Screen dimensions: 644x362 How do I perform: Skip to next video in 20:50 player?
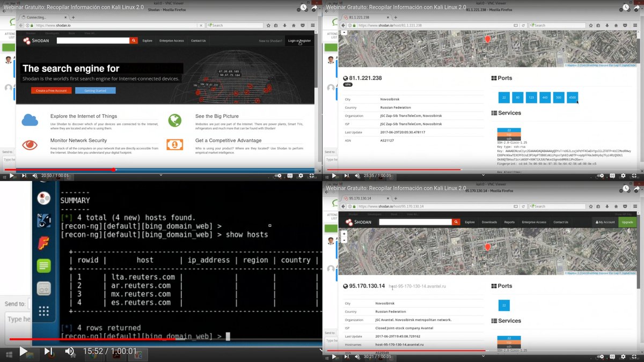24,175
